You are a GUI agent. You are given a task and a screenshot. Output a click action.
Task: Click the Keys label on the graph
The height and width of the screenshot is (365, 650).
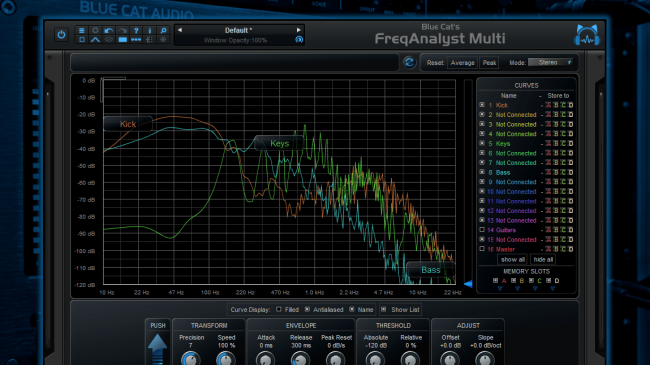pos(279,144)
